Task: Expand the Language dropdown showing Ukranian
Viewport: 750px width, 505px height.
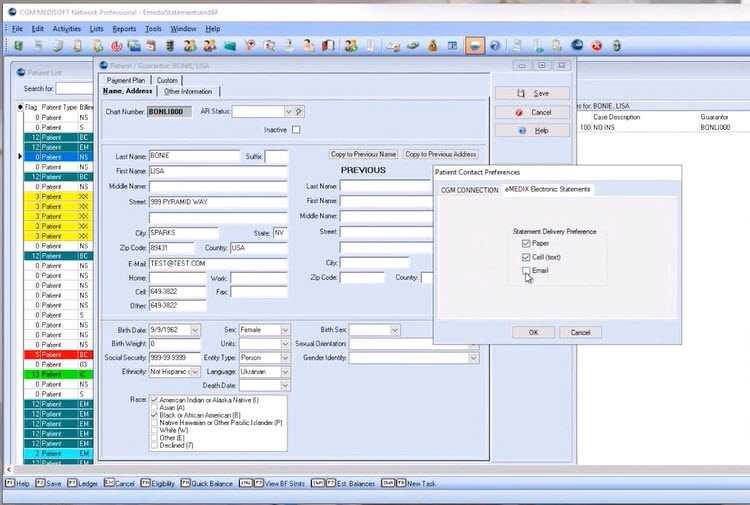Action: [285, 371]
